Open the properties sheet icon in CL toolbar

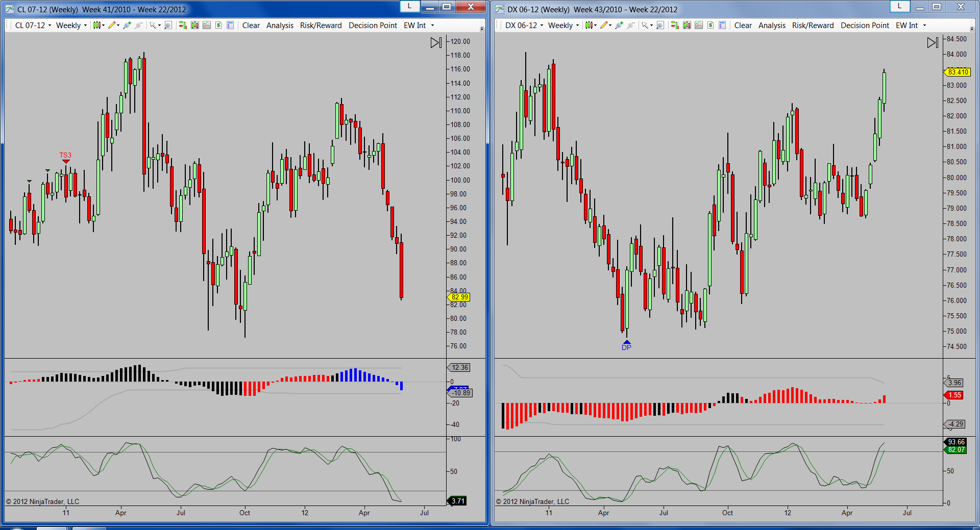point(230,25)
